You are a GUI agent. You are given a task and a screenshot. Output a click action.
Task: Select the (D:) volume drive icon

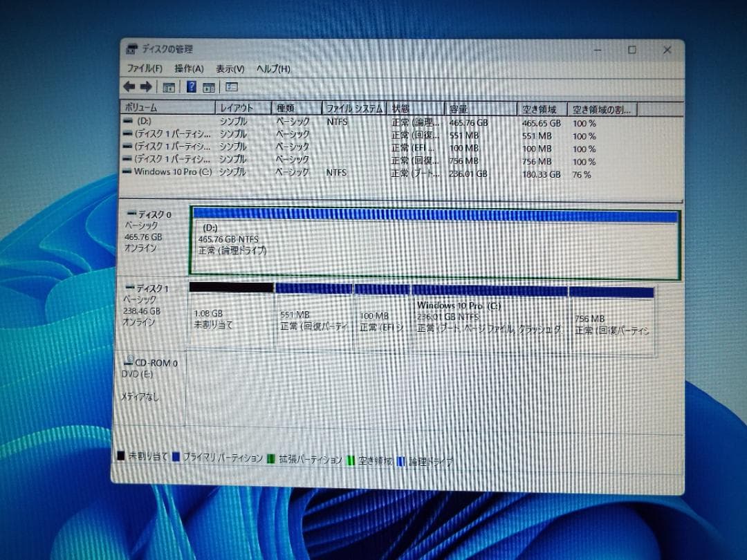tap(129, 121)
